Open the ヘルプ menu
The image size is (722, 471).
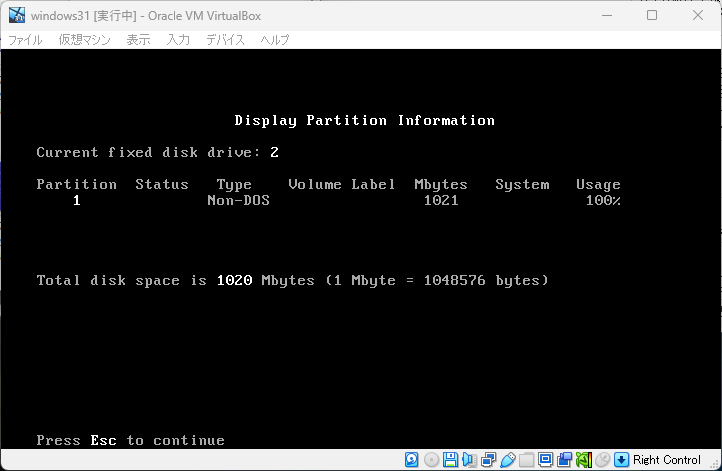point(274,40)
